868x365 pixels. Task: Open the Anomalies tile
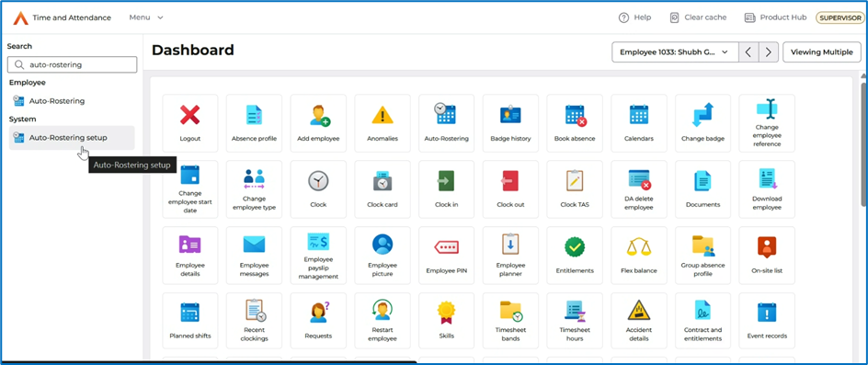[x=383, y=123]
